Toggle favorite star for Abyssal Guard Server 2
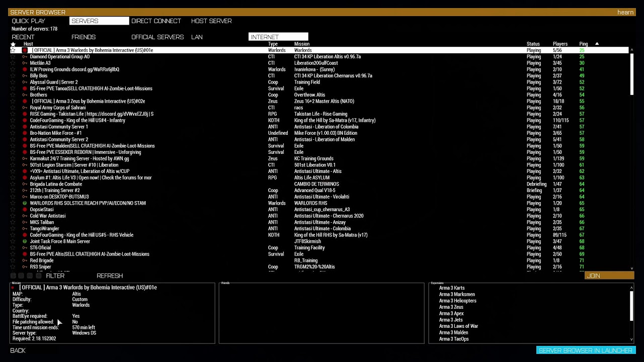The width and height of the screenshot is (644, 362). pyautogui.click(x=13, y=82)
